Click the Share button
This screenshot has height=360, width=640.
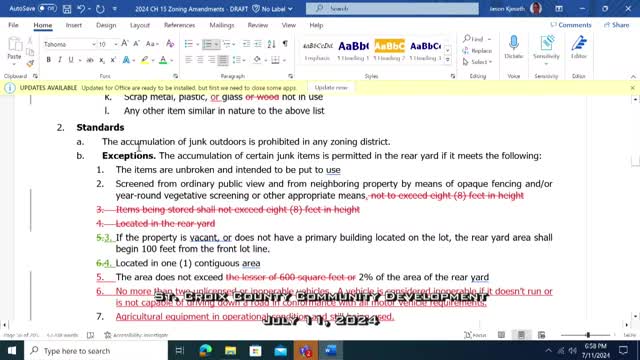(x=617, y=25)
